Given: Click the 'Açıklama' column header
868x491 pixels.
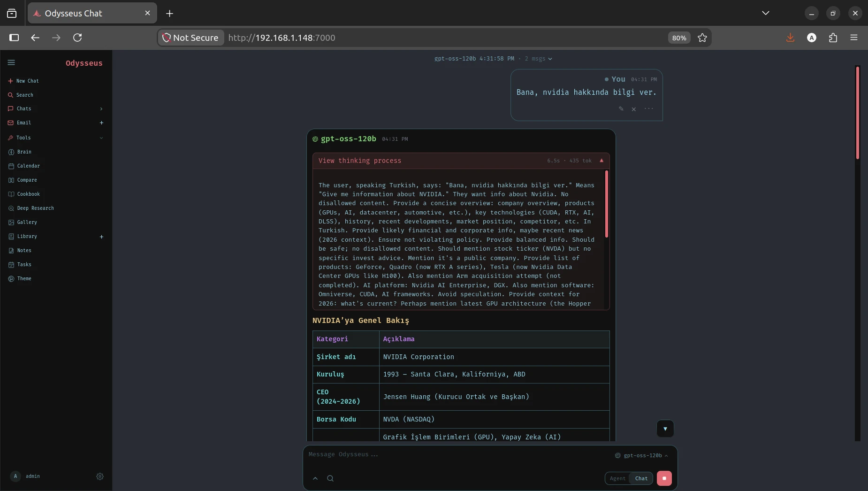Looking at the screenshot, I should (494, 339).
